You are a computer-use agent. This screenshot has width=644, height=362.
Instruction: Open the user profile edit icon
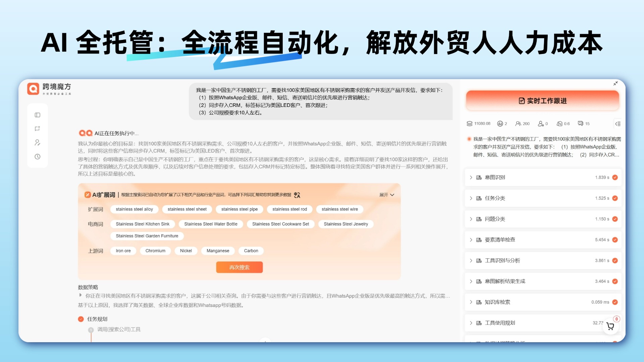[x=37, y=142]
